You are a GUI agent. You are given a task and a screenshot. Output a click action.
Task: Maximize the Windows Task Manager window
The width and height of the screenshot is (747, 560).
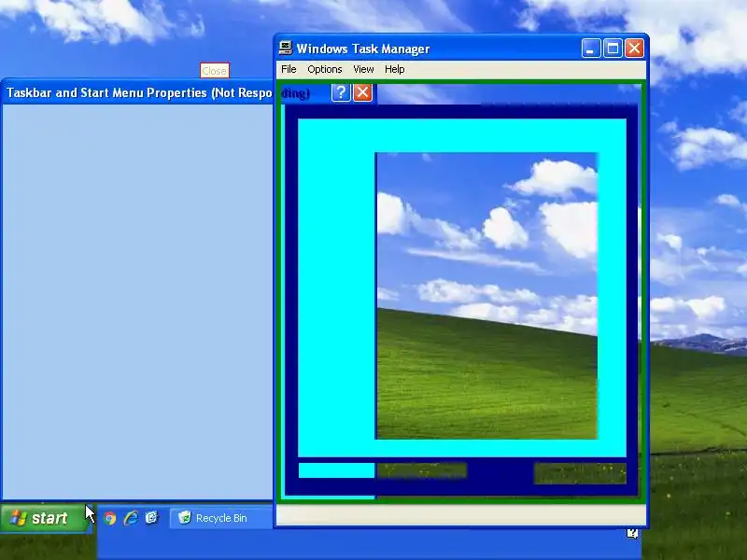tap(613, 49)
